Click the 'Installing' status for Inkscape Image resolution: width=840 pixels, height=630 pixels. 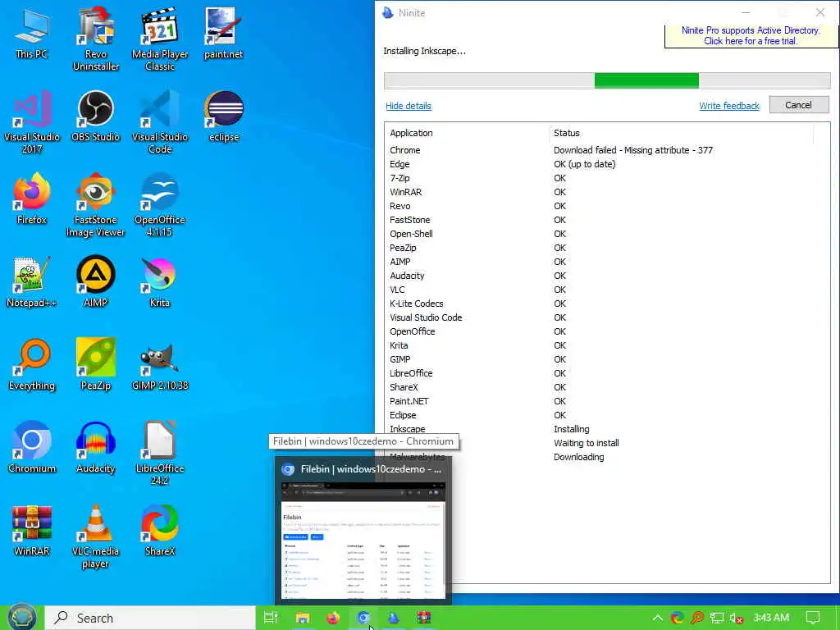[x=571, y=428]
